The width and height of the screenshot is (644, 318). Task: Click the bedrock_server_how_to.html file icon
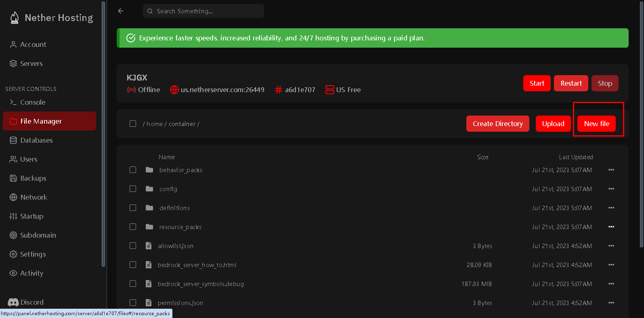click(x=149, y=265)
